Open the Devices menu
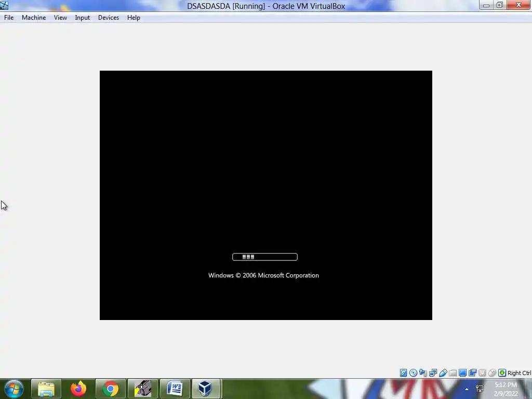The height and width of the screenshot is (399, 532). pyautogui.click(x=109, y=18)
